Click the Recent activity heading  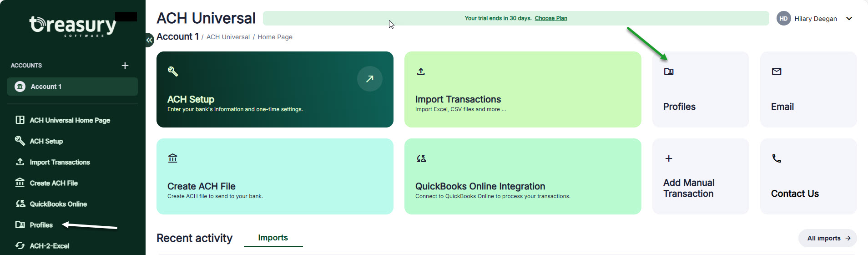[x=194, y=238]
